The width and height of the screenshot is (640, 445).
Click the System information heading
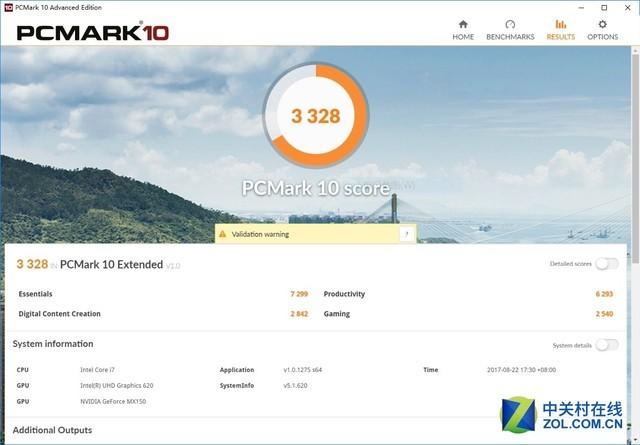point(54,344)
